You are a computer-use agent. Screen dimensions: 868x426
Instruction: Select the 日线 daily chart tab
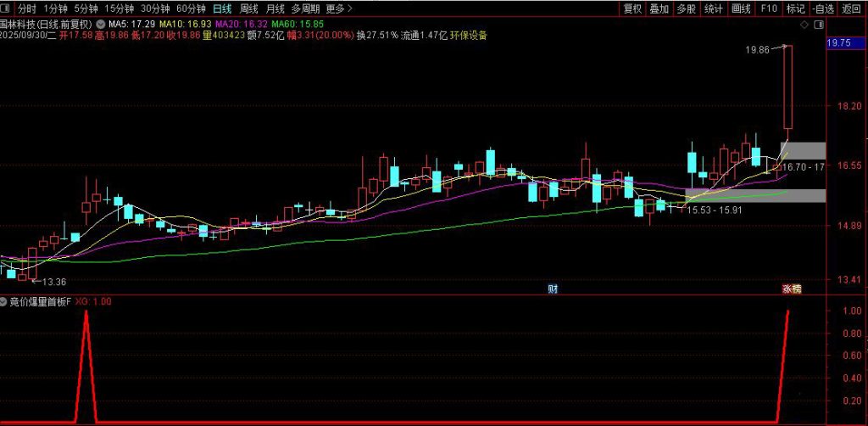pyautogui.click(x=223, y=8)
